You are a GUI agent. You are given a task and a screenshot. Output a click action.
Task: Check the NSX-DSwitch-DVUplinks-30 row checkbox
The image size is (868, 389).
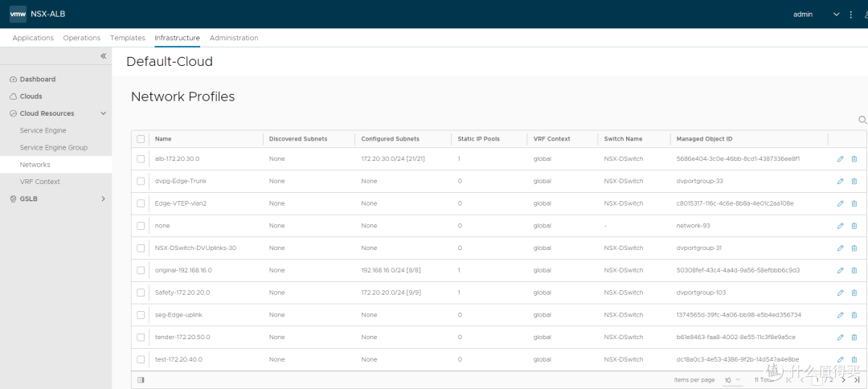click(141, 248)
